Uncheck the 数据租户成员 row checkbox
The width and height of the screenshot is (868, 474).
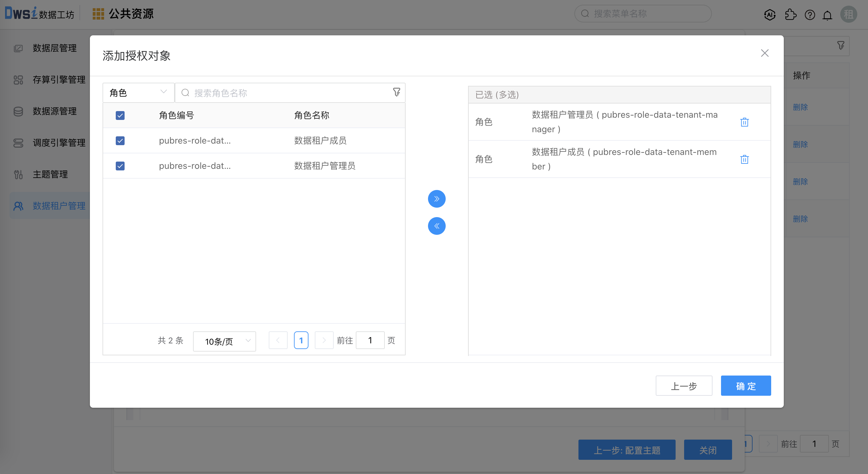pyautogui.click(x=120, y=140)
